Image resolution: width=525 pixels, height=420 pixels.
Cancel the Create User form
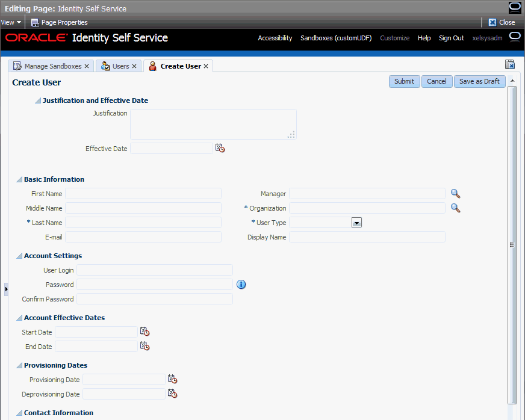coord(436,81)
